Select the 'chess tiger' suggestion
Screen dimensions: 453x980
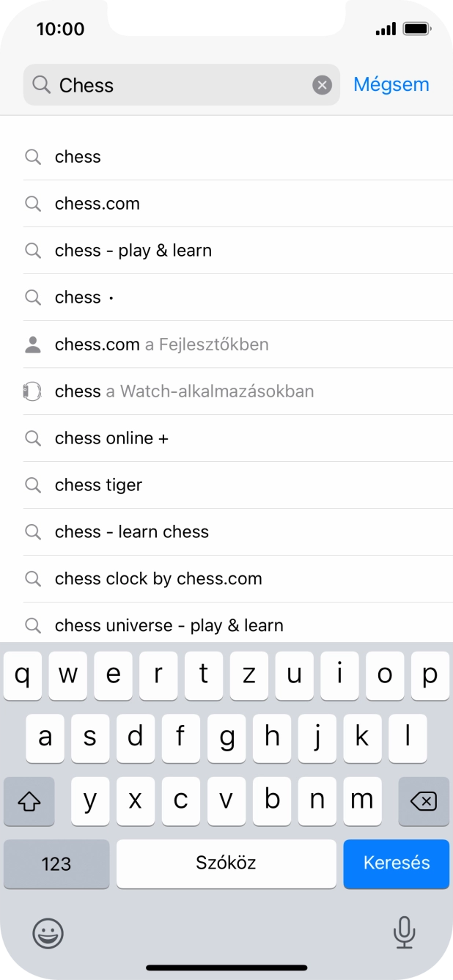(99, 485)
